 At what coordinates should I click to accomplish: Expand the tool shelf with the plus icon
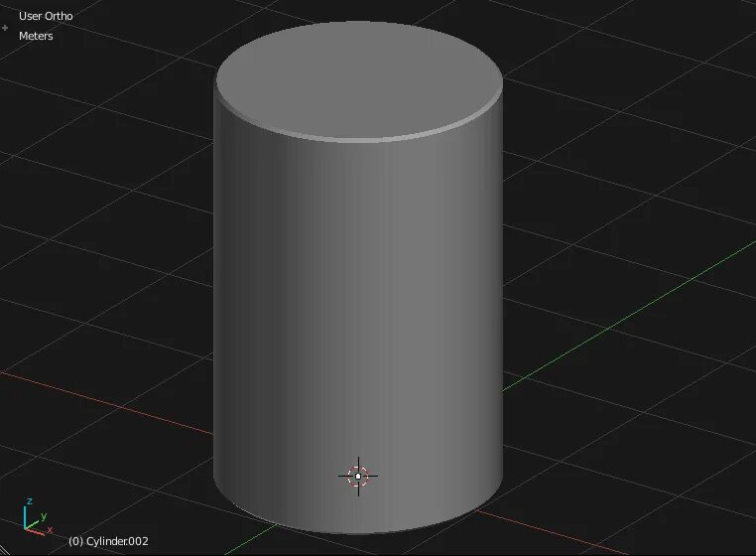(5, 28)
